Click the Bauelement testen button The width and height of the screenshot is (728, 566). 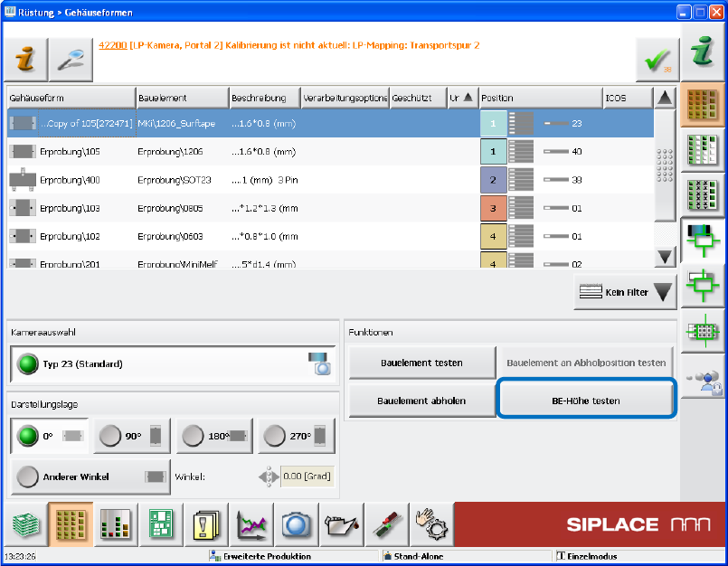point(421,363)
